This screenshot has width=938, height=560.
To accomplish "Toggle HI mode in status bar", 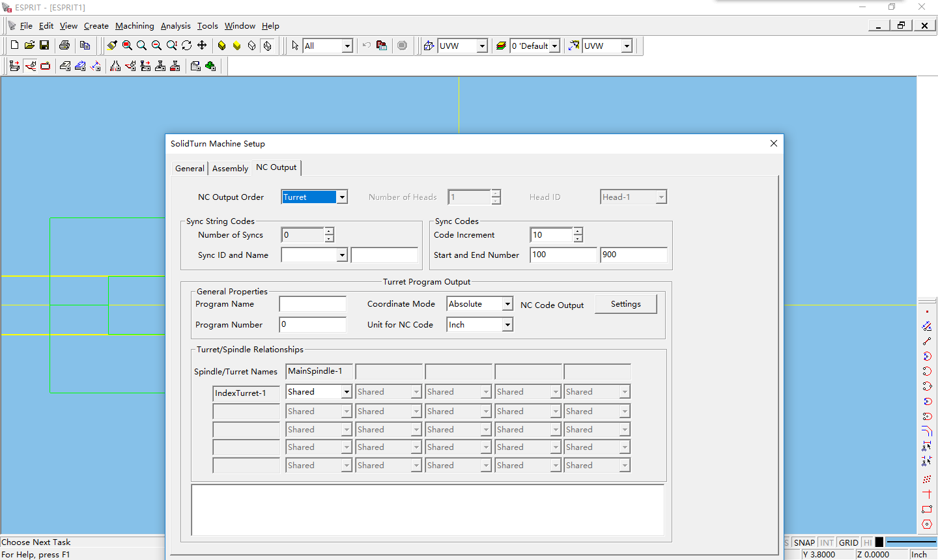I will pos(868,542).
